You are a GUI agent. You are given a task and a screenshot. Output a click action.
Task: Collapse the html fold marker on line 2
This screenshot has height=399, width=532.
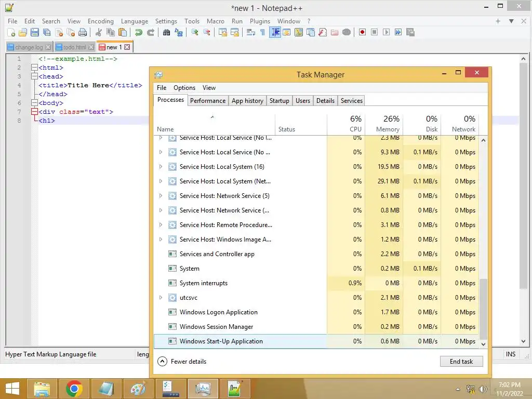click(x=34, y=68)
